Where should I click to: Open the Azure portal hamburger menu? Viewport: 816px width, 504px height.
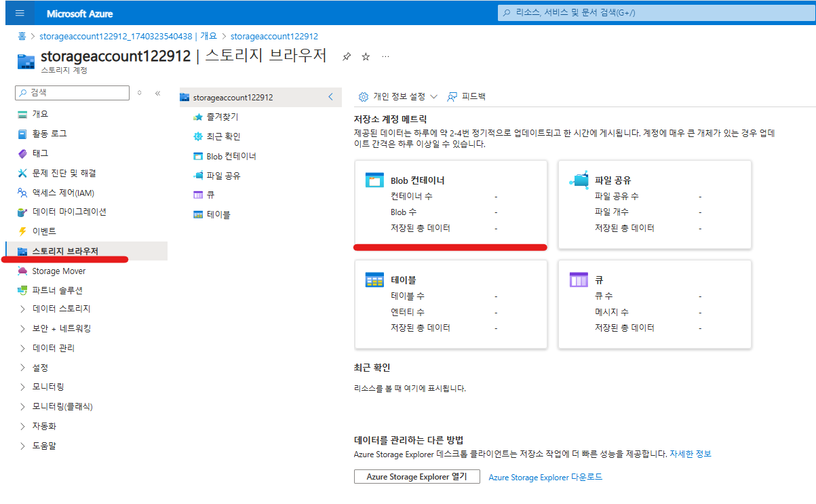pyautogui.click(x=19, y=13)
